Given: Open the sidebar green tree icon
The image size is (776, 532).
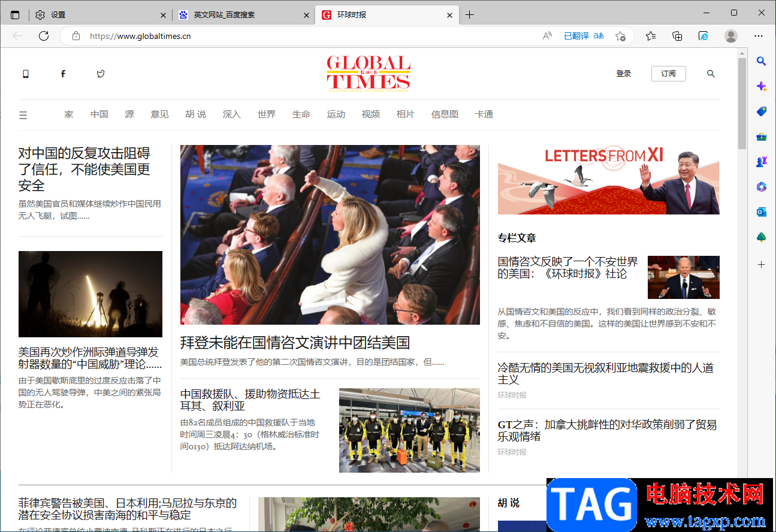Looking at the screenshot, I should pyautogui.click(x=762, y=237).
